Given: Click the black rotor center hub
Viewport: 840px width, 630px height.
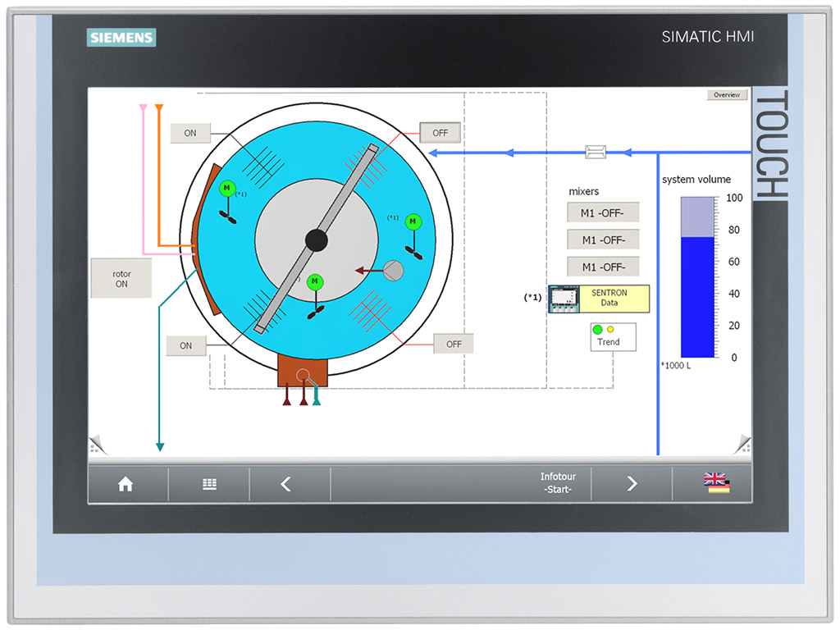Looking at the screenshot, I should [x=317, y=240].
